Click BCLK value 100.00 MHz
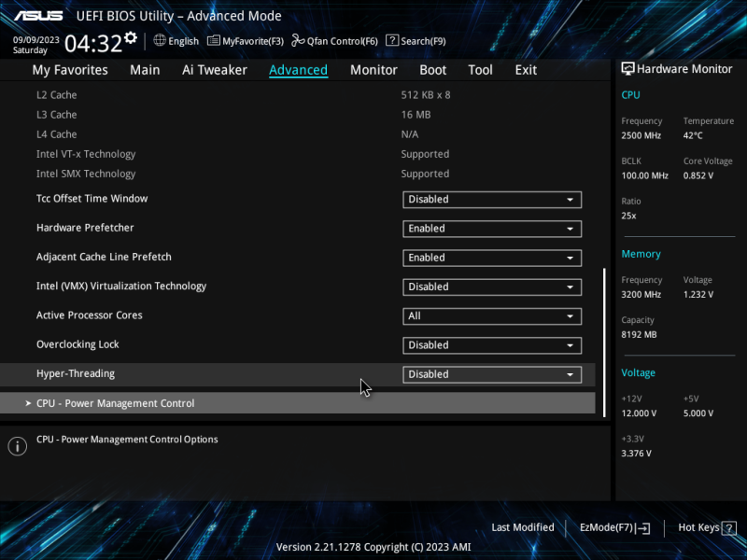The image size is (747, 560). [644, 175]
